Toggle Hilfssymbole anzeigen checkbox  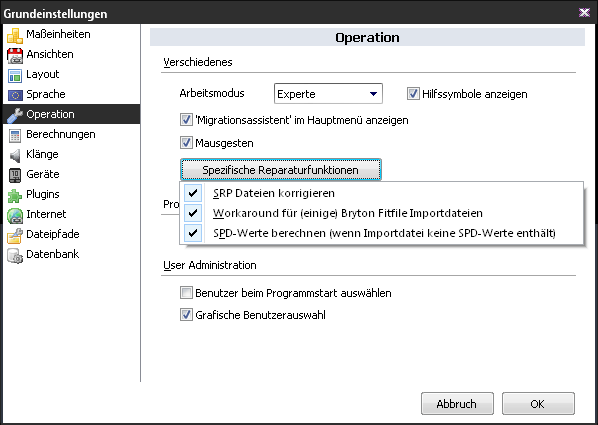tap(413, 94)
